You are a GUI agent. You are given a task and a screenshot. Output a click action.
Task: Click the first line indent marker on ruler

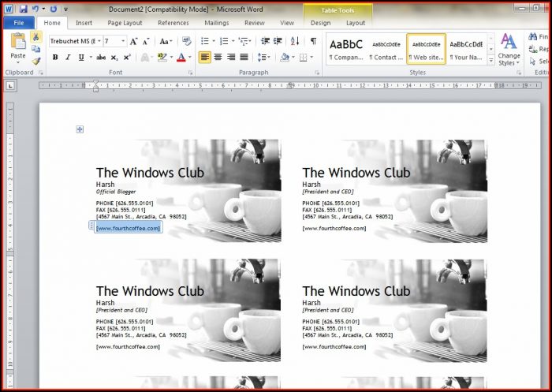tap(95, 83)
